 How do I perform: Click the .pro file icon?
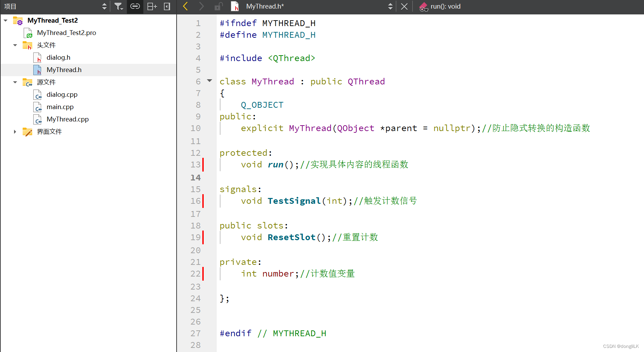[x=28, y=33]
